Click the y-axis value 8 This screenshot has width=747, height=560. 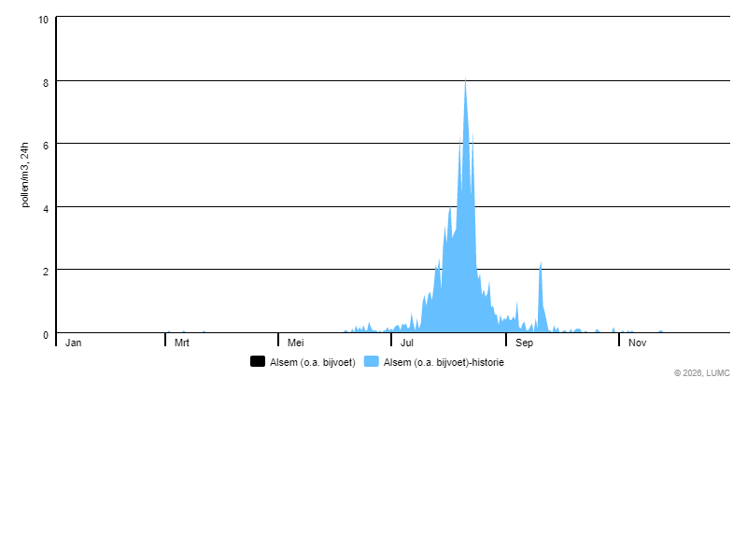point(46,82)
